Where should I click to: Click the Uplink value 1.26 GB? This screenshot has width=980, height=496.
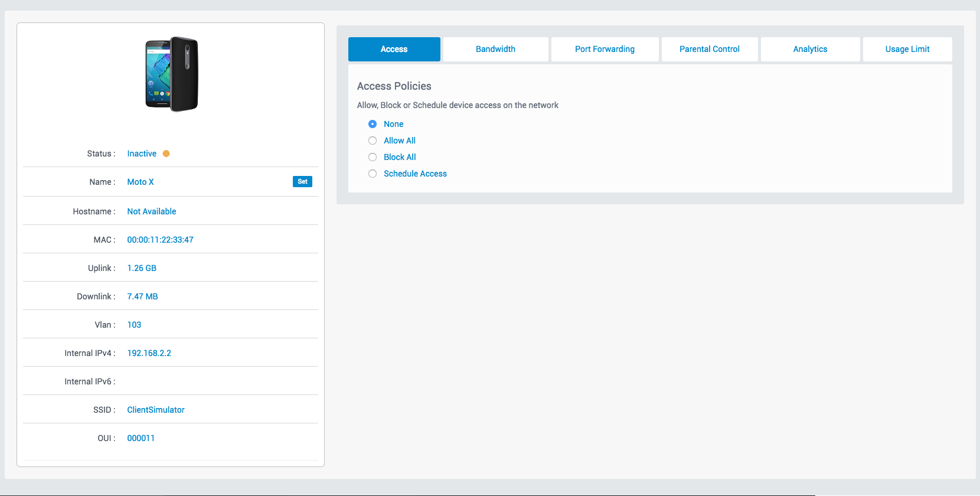[x=142, y=268]
